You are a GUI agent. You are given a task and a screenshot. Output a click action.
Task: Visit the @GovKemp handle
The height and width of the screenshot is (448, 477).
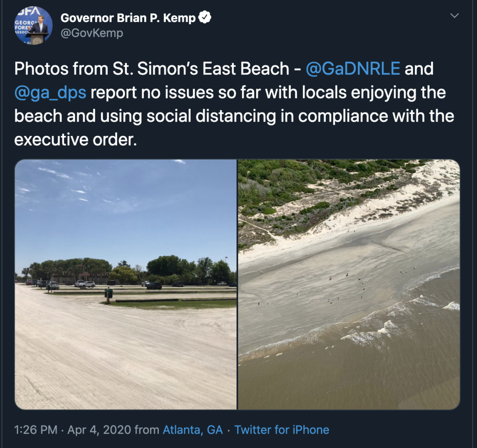pos(92,33)
